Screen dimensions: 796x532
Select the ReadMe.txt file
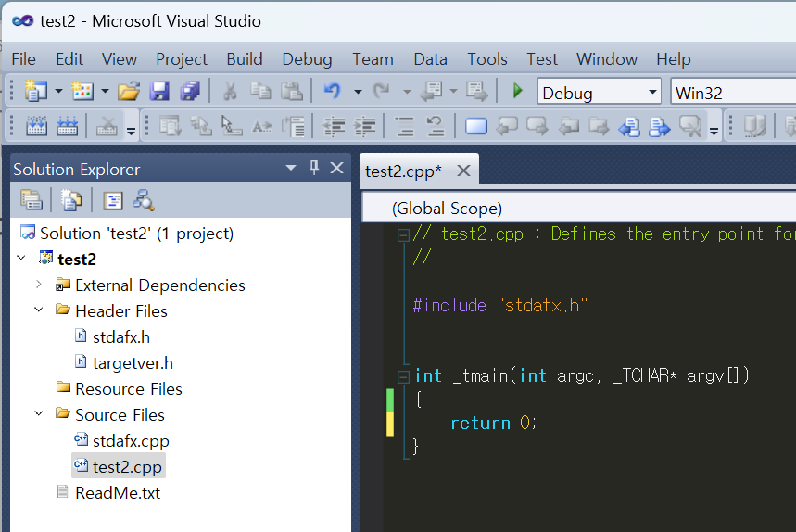click(x=118, y=492)
